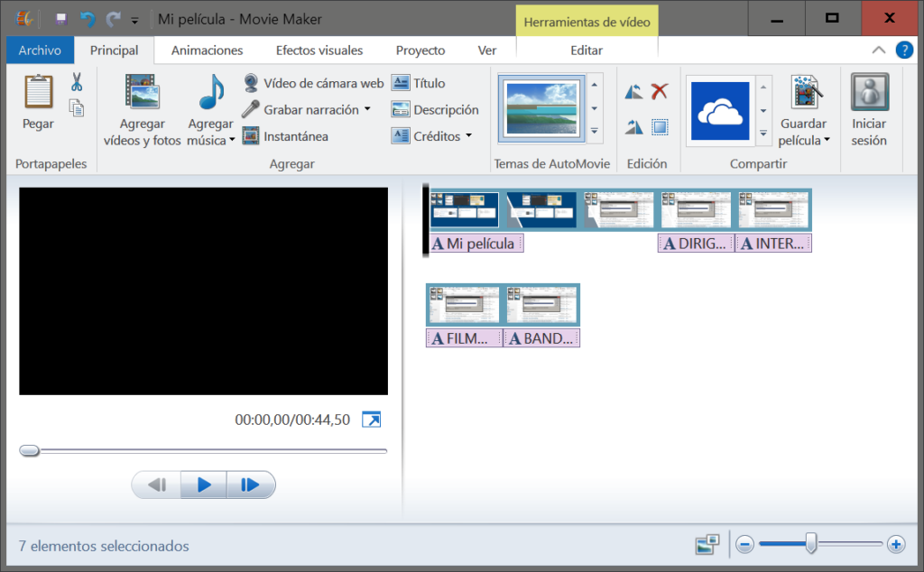The width and height of the screenshot is (924, 572).
Task: Delete selection with the red X
Action: (x=660, y=90)
